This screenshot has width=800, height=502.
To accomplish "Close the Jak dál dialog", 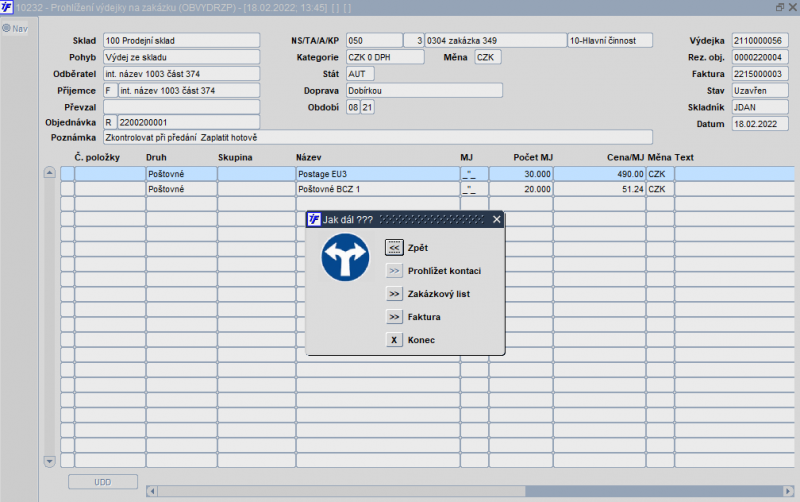I will [496, 219].
